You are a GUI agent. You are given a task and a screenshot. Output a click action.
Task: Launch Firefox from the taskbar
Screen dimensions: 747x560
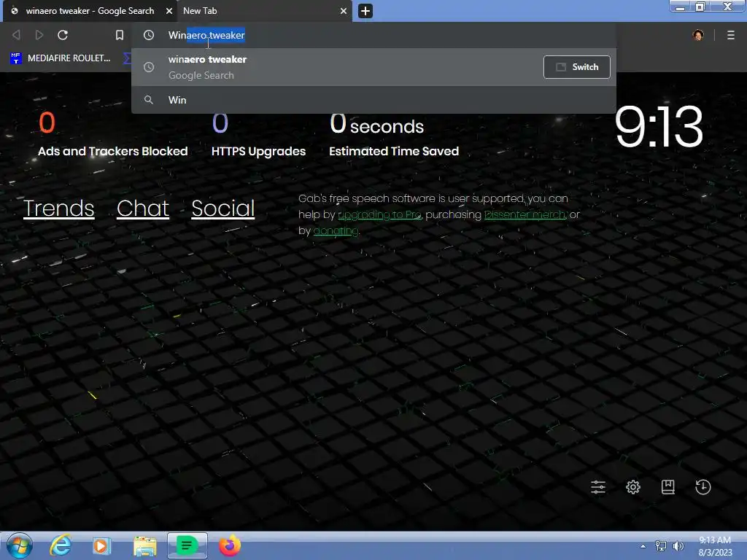pos(230,545)
